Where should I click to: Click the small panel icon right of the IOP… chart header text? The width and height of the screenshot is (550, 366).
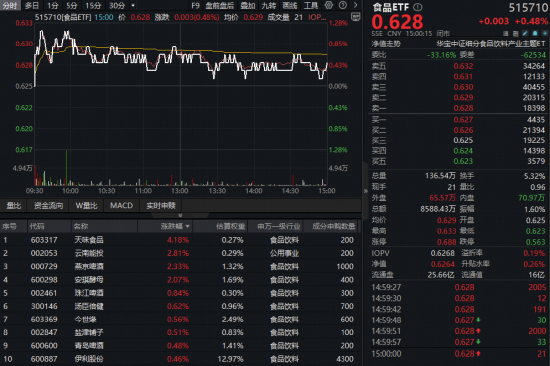355,17
